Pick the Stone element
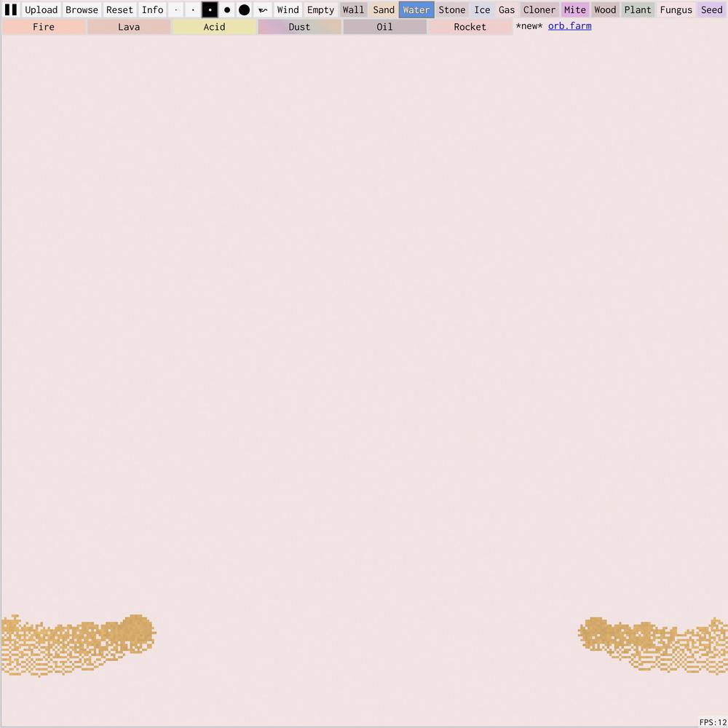Viewport: 728px width, 728px height. pos(452,9)
